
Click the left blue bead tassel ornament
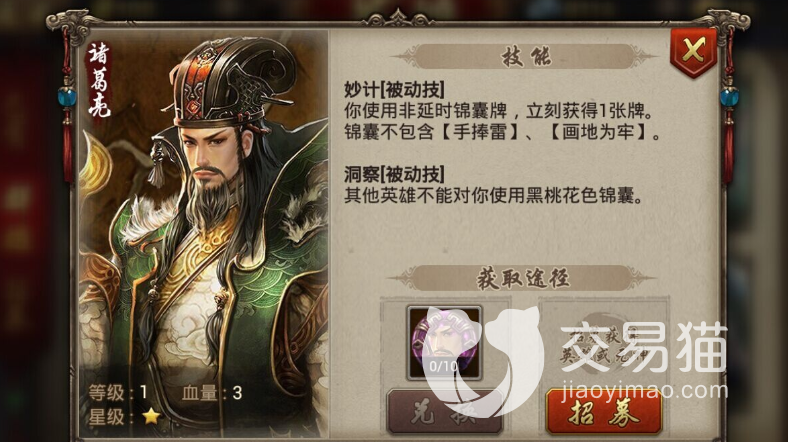pos(66,98)
